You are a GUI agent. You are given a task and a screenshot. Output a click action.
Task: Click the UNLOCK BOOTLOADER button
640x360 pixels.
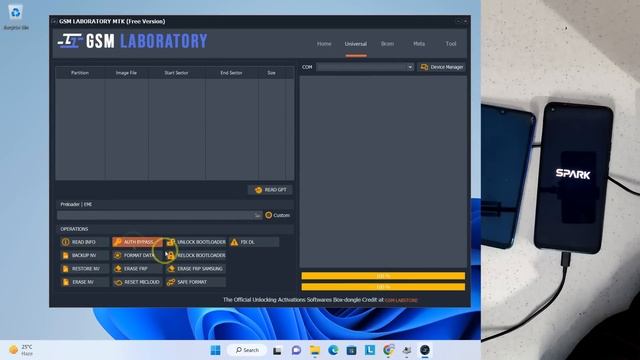196,242
